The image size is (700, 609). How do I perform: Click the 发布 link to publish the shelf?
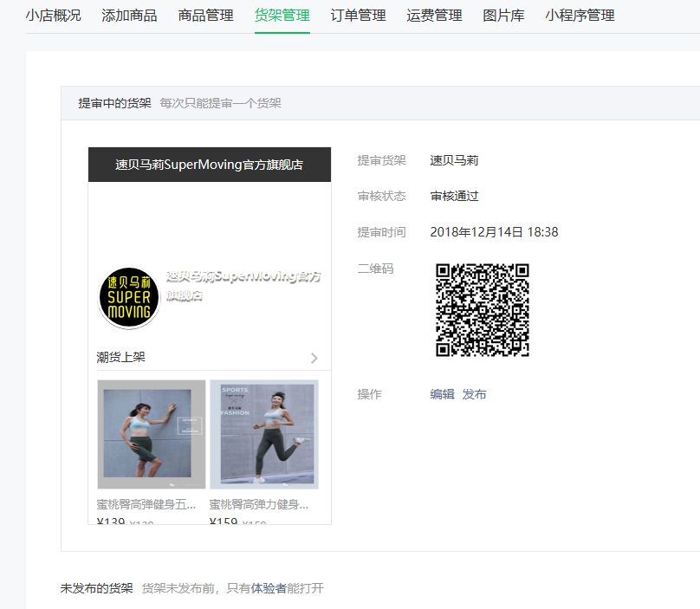474,394
